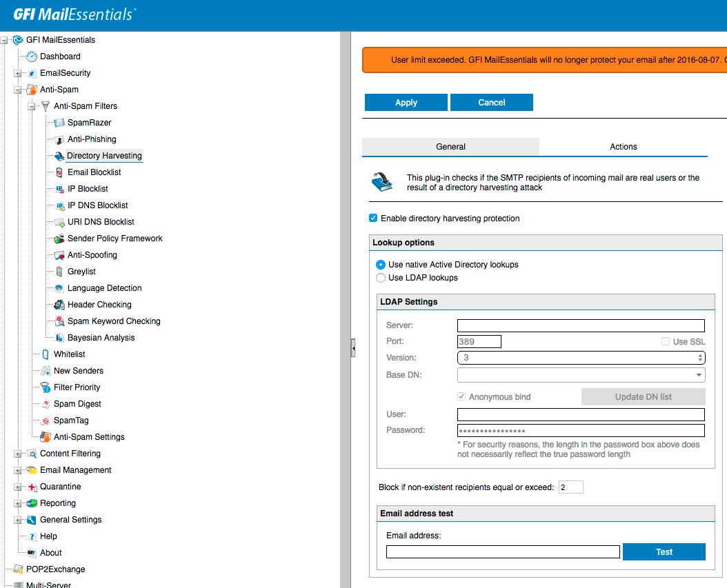
Task: Select Use native Active Directory lookups
Action: tap(381, 265)
